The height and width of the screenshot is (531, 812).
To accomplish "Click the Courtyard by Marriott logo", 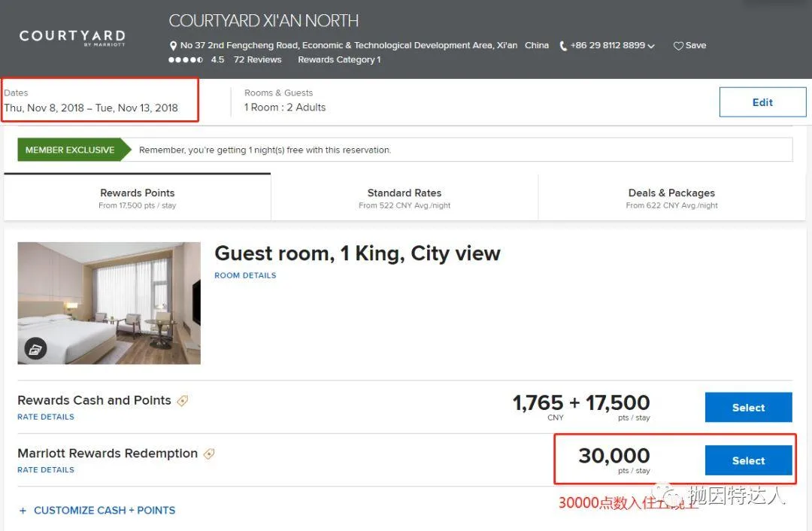I will (72, 37).
